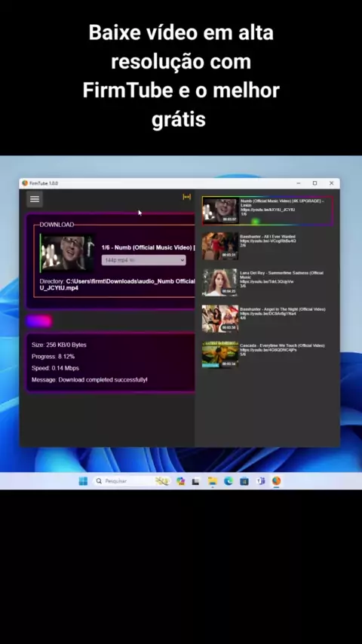Click playlist title 'Numb (Official Music Video) [4K UPGRADE]'

(x=282, y=201)
